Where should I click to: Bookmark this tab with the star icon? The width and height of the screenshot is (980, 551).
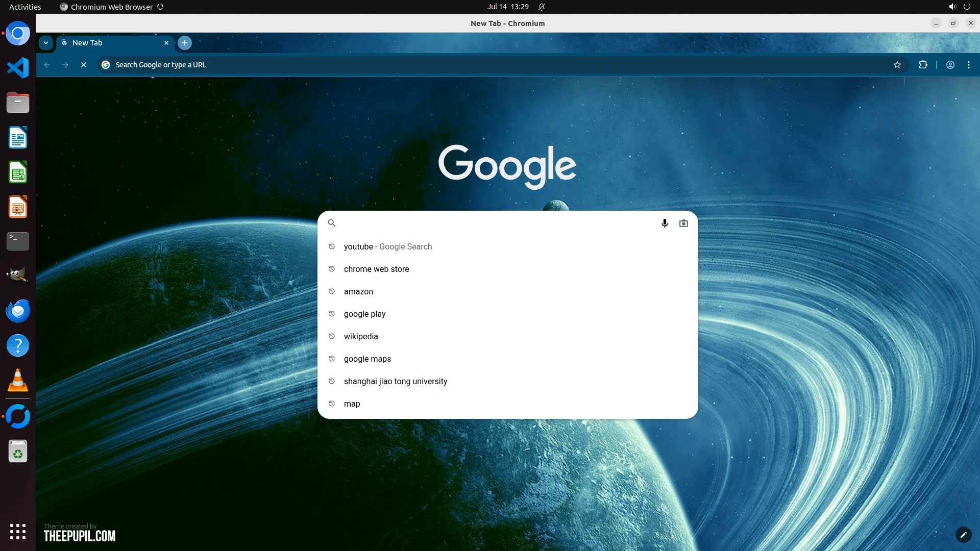(x=897, y=65)
